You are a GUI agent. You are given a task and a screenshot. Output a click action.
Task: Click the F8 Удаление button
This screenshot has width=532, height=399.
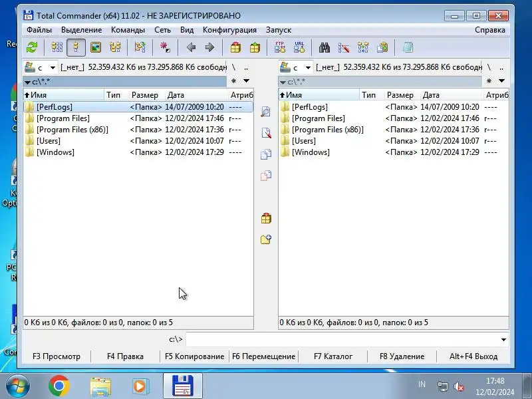click(402, 356)
